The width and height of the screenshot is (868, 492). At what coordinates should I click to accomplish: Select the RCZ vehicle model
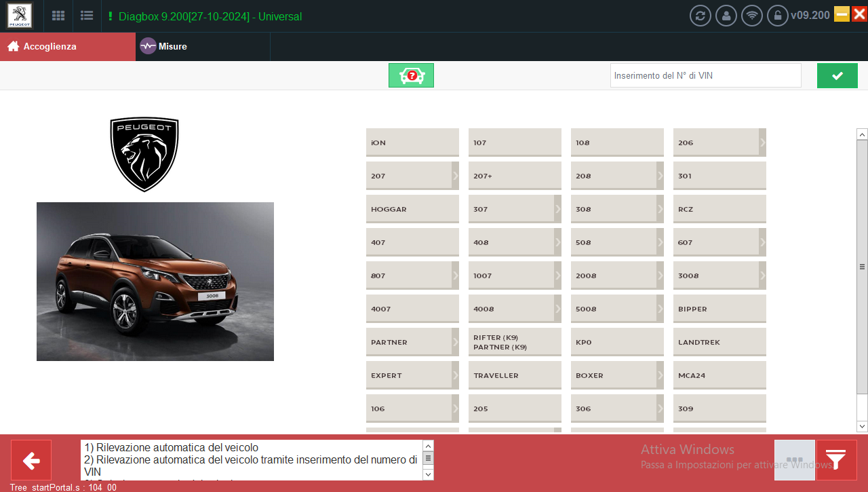coord(719,209)
